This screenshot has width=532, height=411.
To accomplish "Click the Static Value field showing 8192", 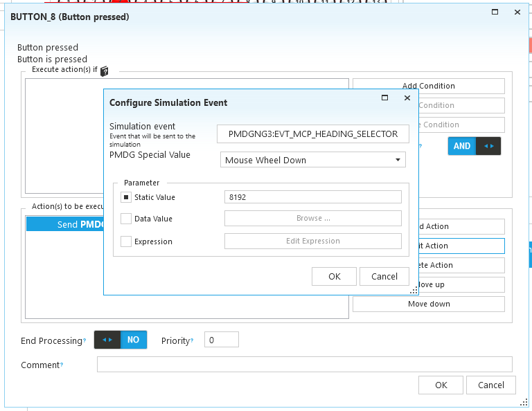I will pos(312,197).
